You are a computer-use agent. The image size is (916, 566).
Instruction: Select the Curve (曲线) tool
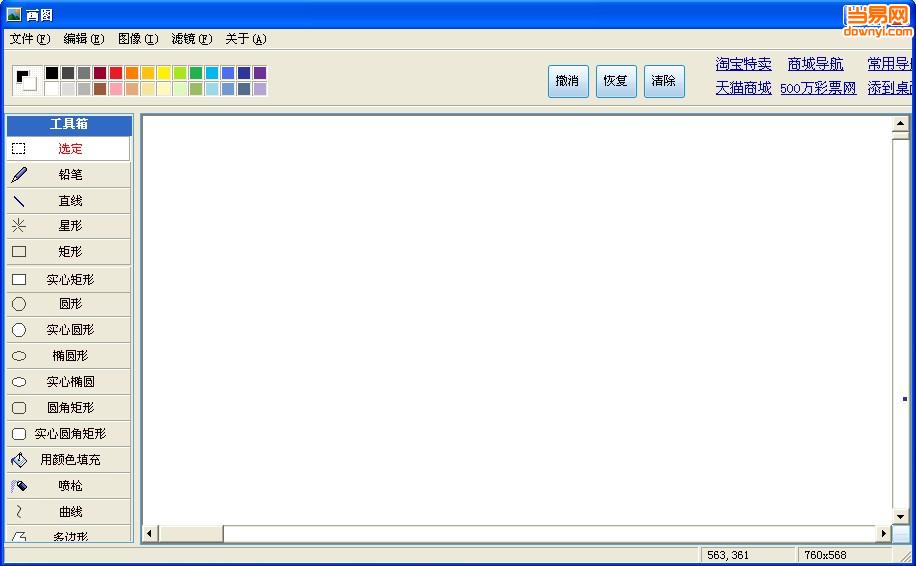pyautogui.click(x=69, y=512)
